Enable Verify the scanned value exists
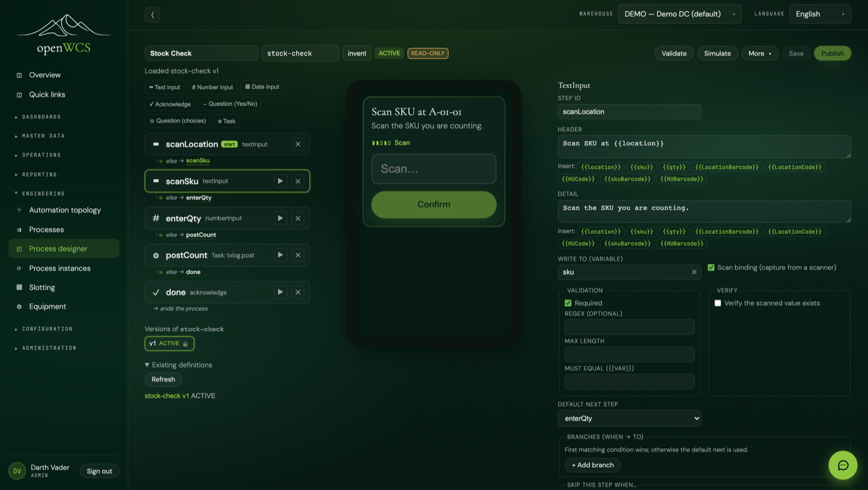Viewport: 868px width, 490px height. pyautogui.click(x=718, y=303)
